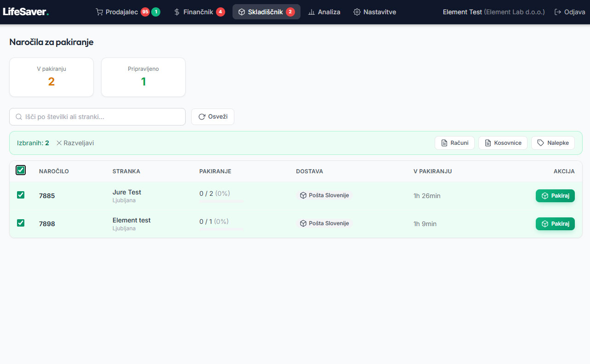Focus the order number search field
Viewport: 590px width, 364px height.
click(x=97, y=117)
